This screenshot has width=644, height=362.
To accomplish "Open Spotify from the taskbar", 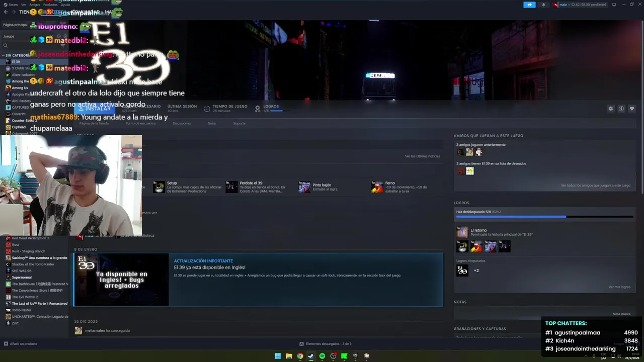I will coord(322,356).
